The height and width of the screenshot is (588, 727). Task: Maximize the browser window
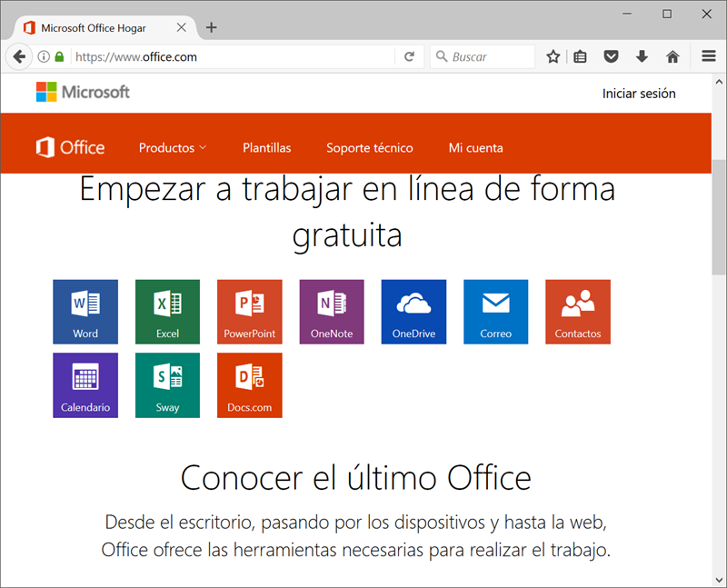tap(667, 14)
